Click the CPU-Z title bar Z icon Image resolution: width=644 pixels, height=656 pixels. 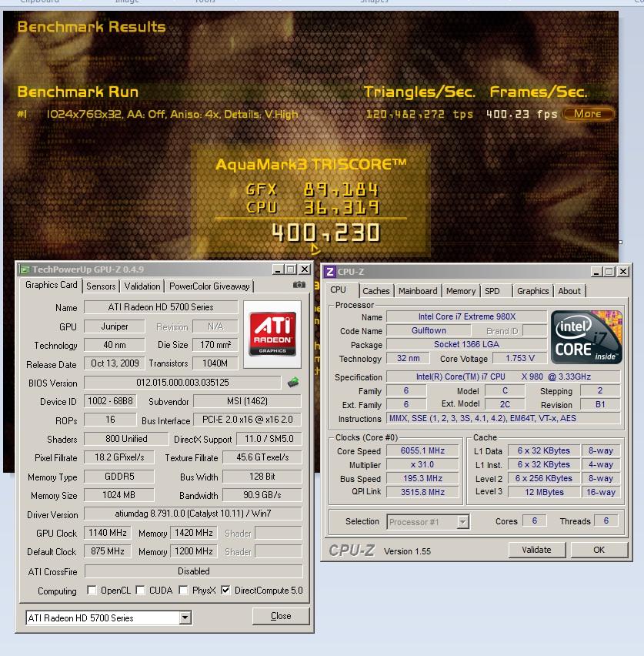(330, 272)
